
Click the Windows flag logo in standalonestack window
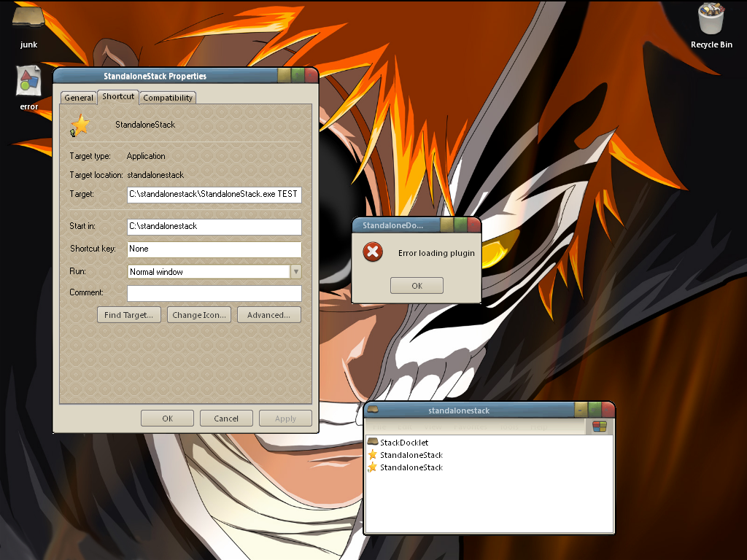(600, 426)
